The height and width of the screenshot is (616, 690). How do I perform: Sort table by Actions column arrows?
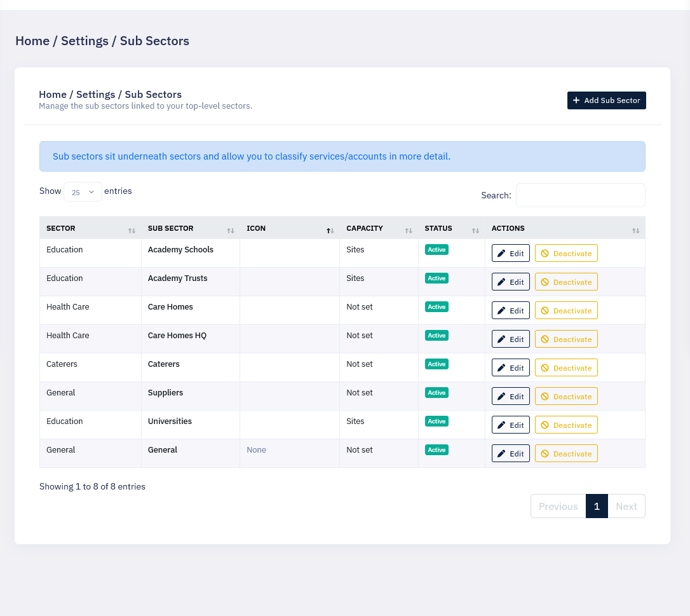635,231
